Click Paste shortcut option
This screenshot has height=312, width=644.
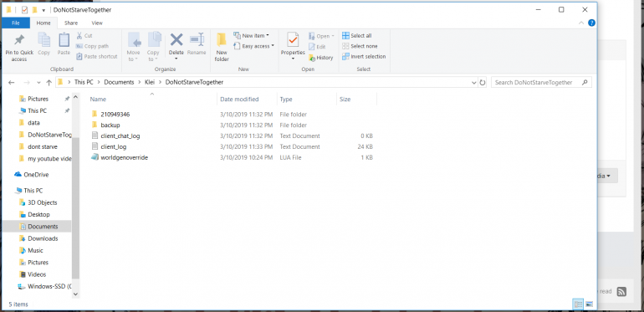coord(97,56)
